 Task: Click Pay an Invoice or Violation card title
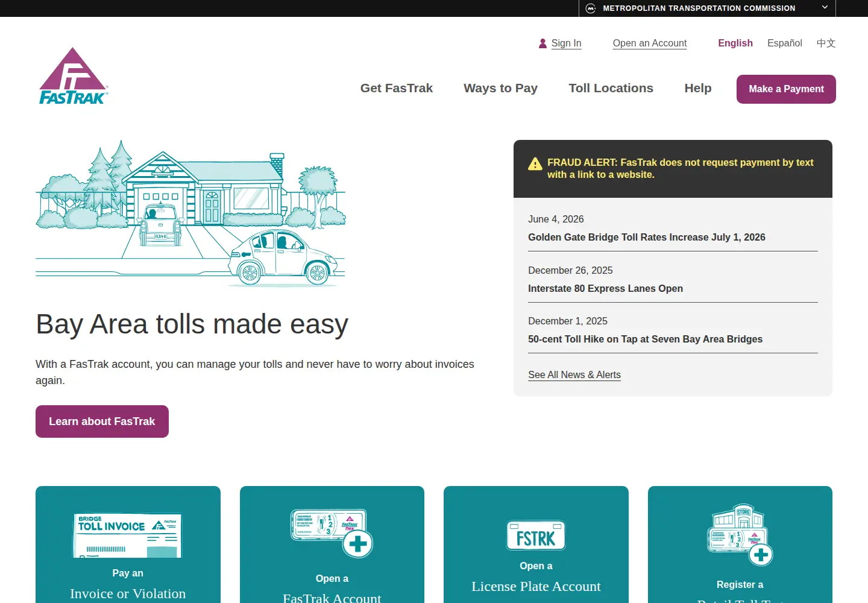coord(128,585)
